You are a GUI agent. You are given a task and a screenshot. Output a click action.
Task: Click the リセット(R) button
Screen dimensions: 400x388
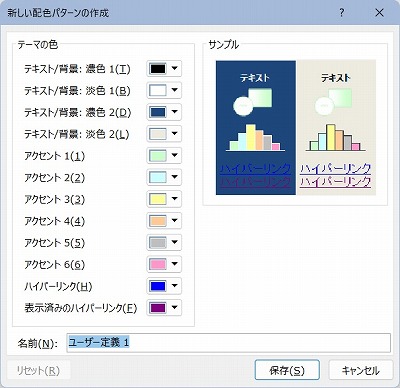38,370
